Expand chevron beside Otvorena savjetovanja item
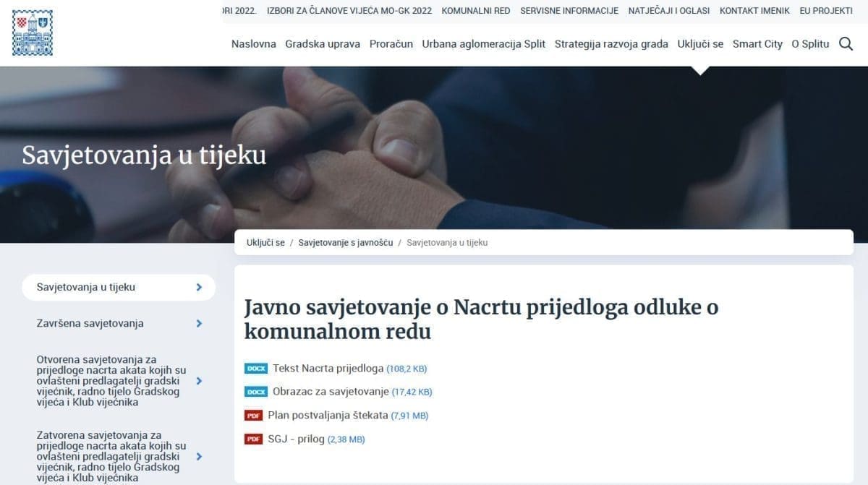 [x=199, y=381]
